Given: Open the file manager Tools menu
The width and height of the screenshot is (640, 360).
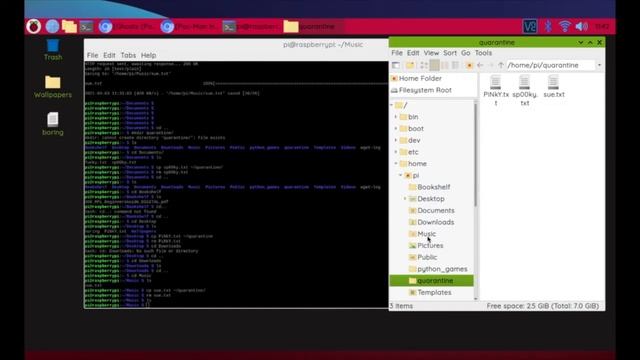Looking at the screenshot, I should point(483,53).
